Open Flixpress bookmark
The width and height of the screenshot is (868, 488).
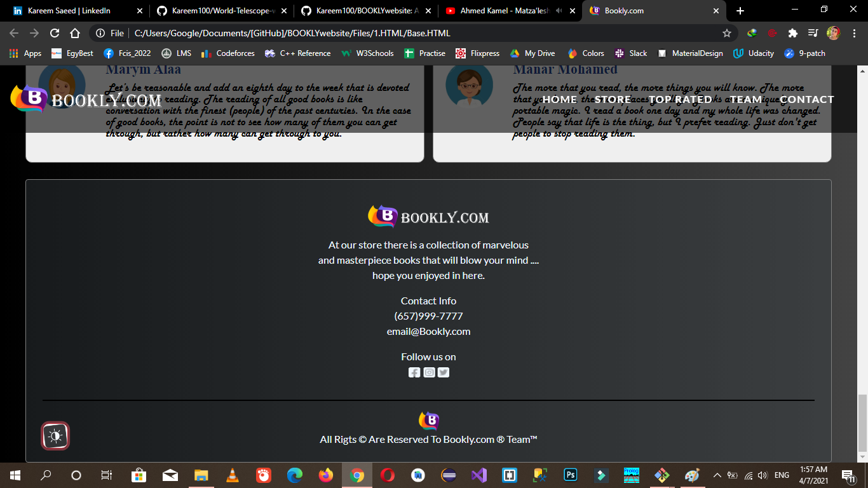(478, 53)
